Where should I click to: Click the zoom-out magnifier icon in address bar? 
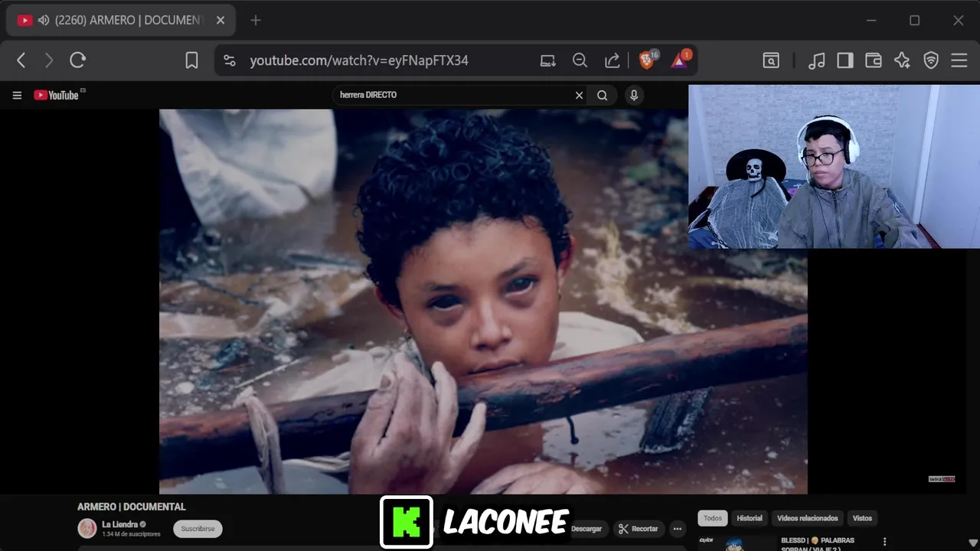580,60
